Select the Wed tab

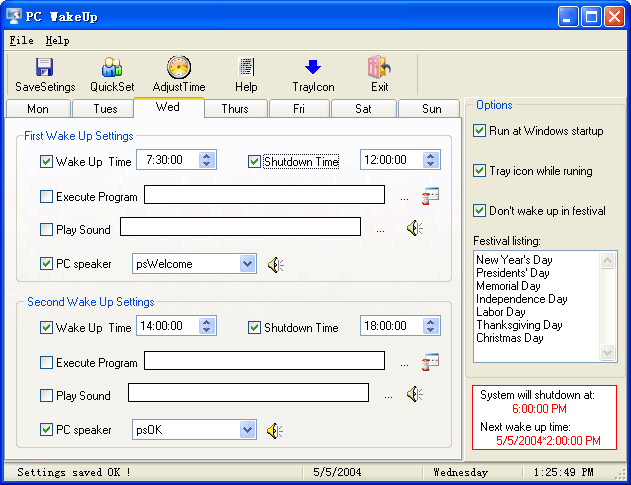169,107
